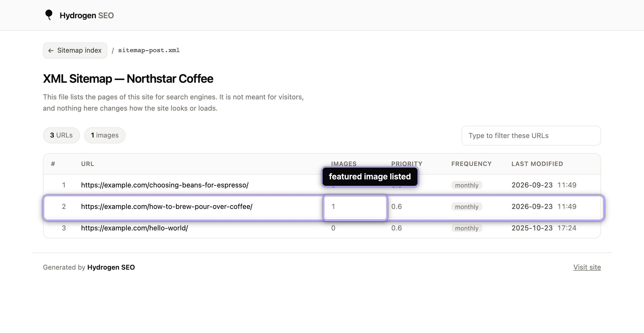
Task: Go back to Sitemap index
Action: coord(75,50)
